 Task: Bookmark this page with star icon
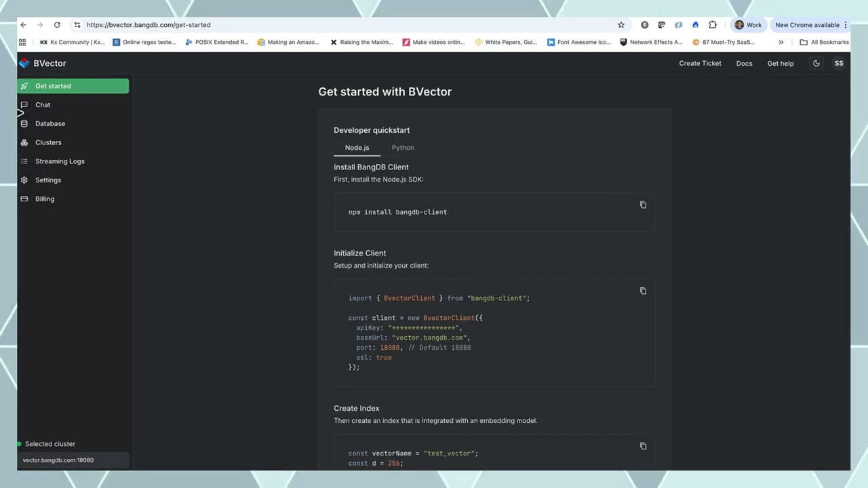[x=621, y=25]
